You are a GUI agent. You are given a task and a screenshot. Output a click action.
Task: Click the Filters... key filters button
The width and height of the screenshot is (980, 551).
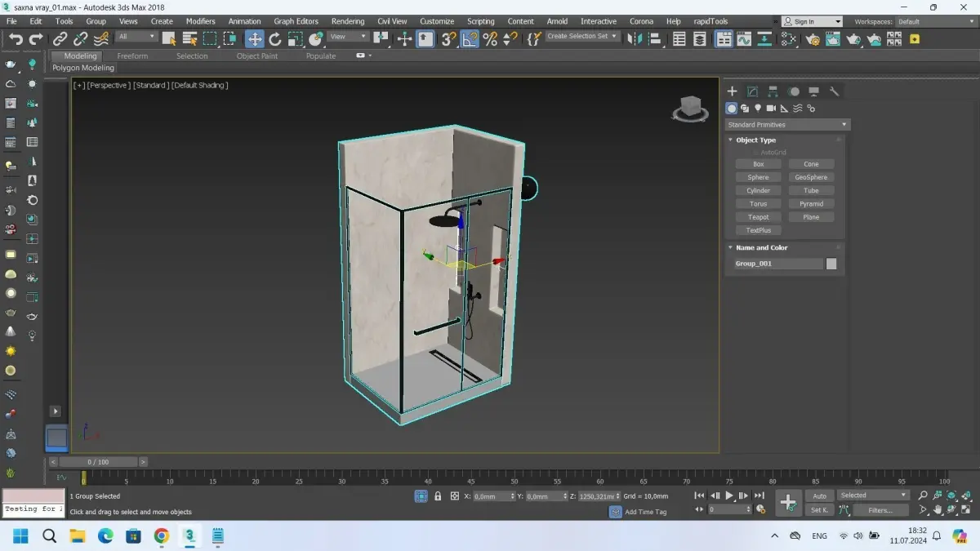(x=880, y=510)
